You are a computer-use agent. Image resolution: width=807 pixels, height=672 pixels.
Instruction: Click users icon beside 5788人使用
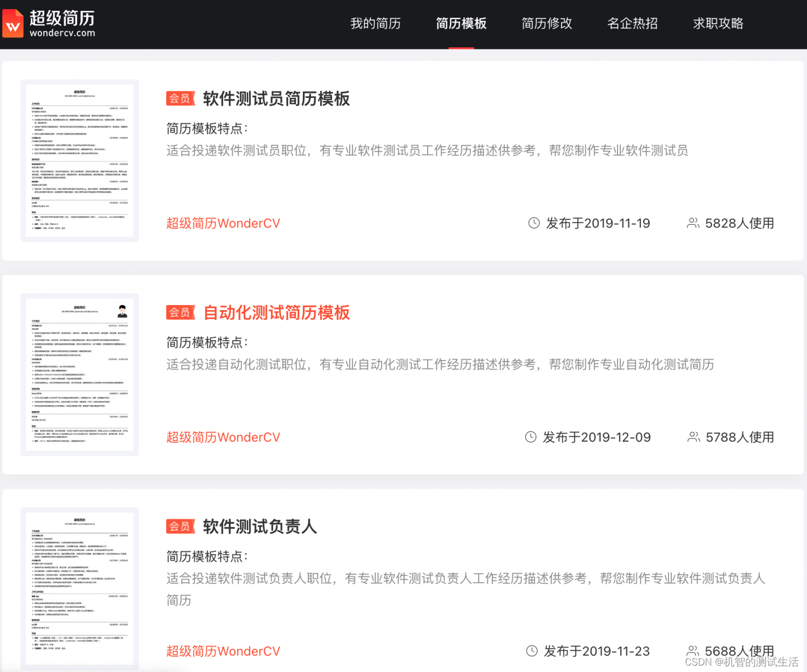[693, 437]
